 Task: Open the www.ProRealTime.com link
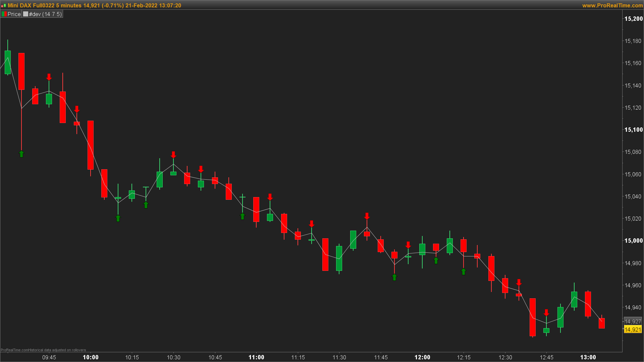612,5
